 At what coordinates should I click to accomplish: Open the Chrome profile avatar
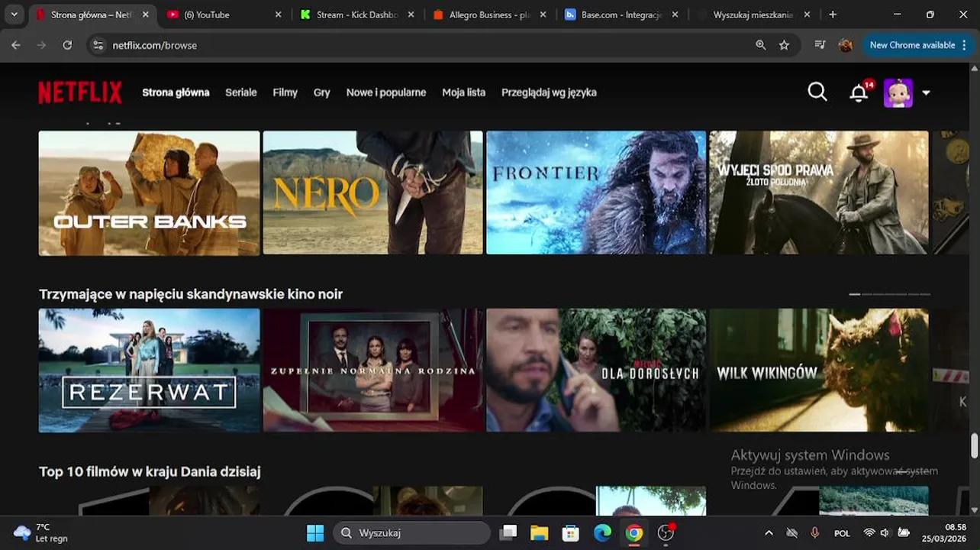coord(846,45)
